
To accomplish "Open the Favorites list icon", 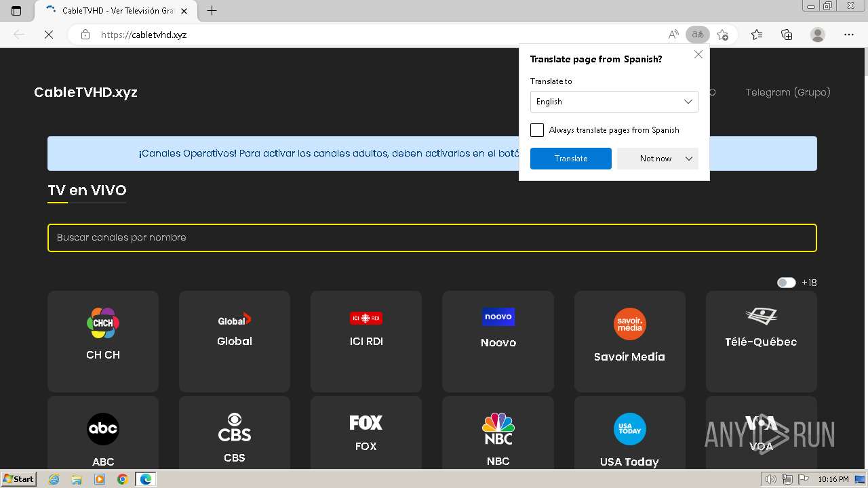I will [x=757, y=35].
